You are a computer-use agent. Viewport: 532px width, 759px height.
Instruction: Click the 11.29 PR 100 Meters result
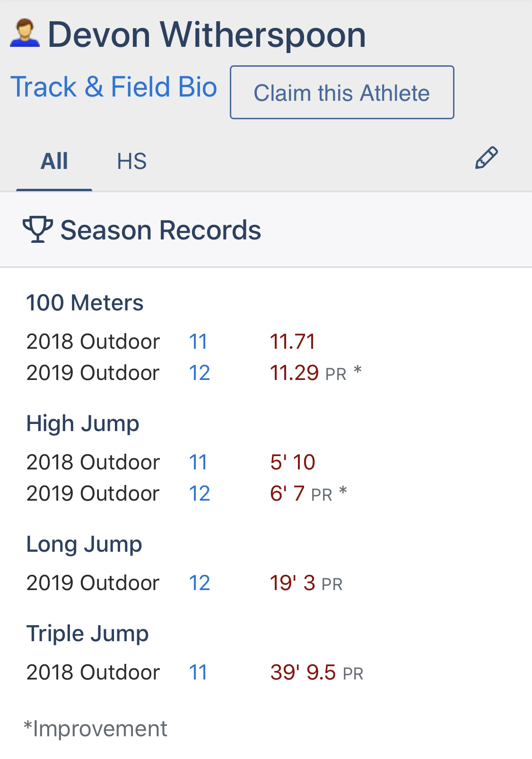pyautogui.click(x=294, y=373)
